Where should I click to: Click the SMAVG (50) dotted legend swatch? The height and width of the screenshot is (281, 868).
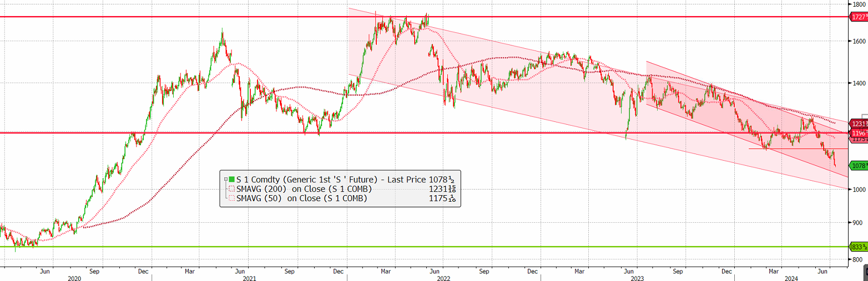click(x=231, y=198)
